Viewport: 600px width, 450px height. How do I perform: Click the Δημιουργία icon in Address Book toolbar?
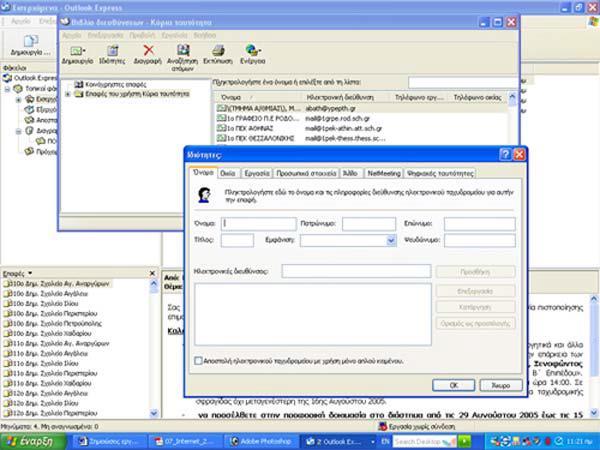tap(77, 51)
